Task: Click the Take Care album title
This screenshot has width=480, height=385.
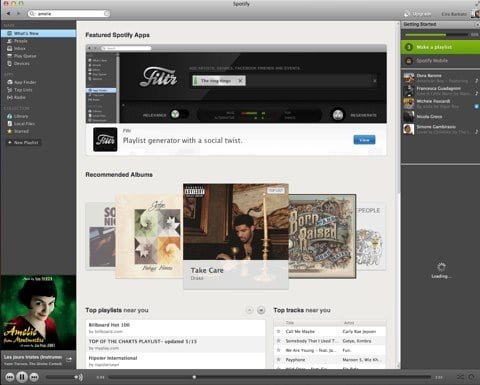Action: [207, 270]
